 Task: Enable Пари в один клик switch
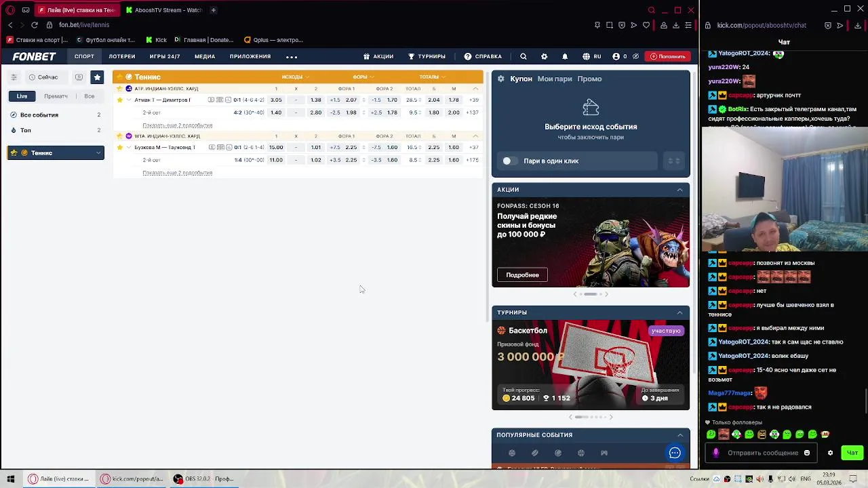coord(509,161)
